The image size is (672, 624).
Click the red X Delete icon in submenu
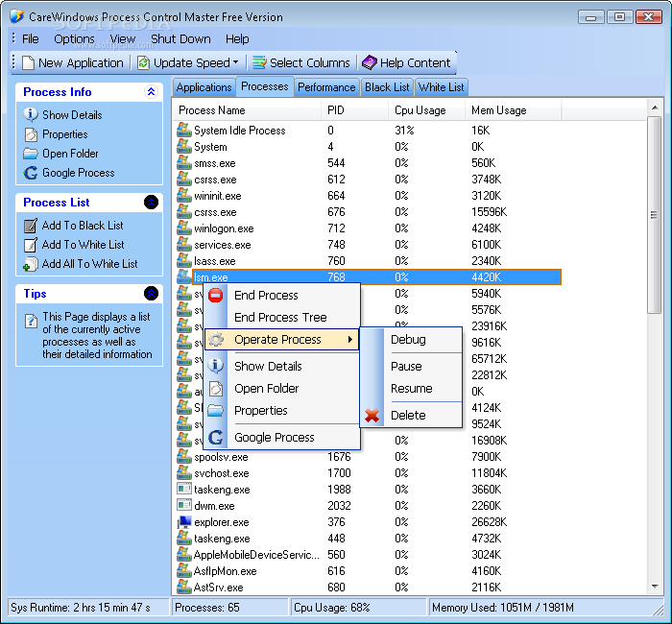(x=372, y=415)
